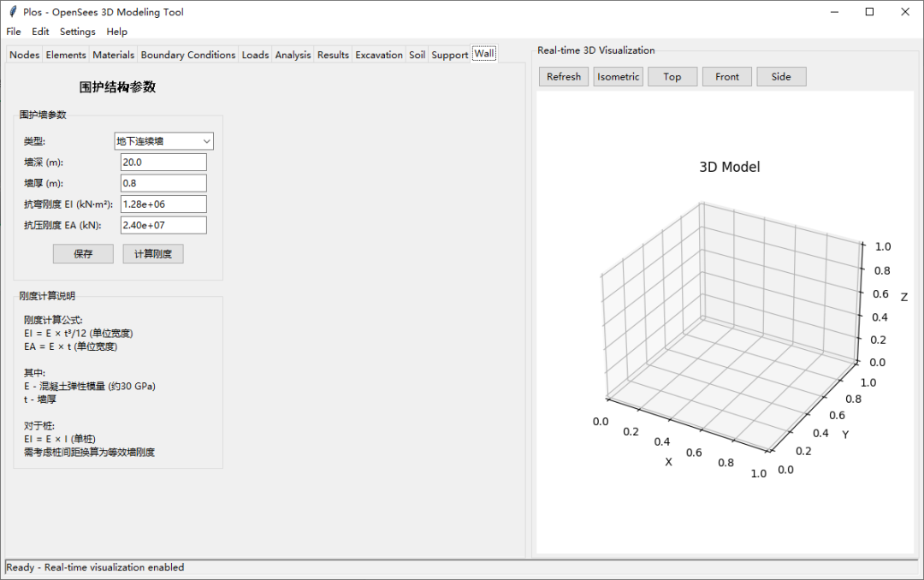Click the 墙厚 (m) input field
Image resolution: width=924 pixels, height=580 pixels.
coord(163,183)
